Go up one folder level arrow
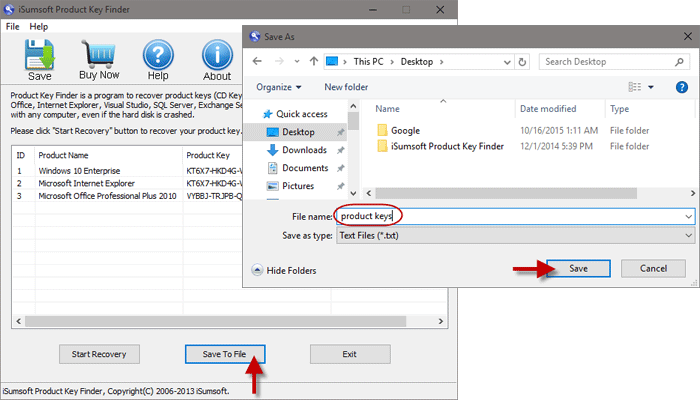700x400 pixels. coord(314,61)
